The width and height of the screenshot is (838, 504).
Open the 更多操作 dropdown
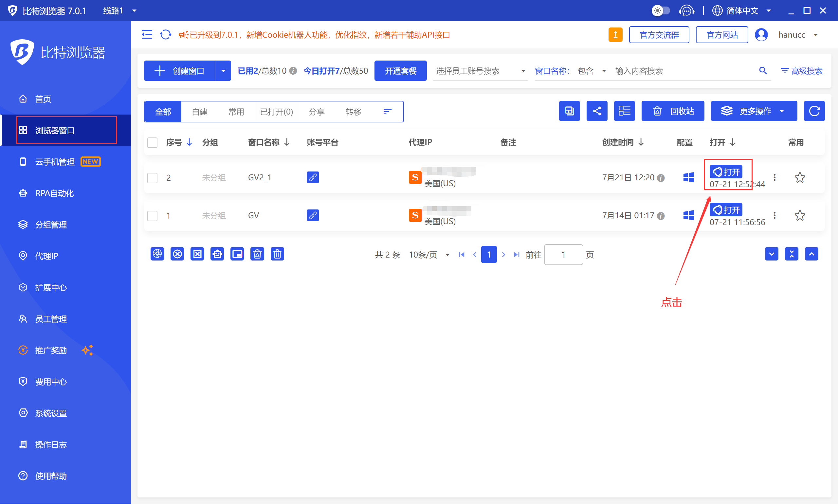click(754, 111)
